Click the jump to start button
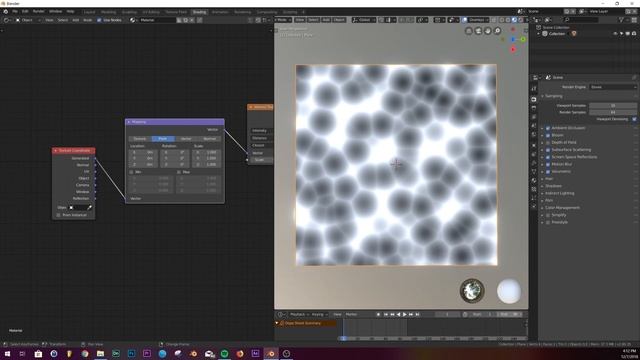 click(x=386, y=314)
